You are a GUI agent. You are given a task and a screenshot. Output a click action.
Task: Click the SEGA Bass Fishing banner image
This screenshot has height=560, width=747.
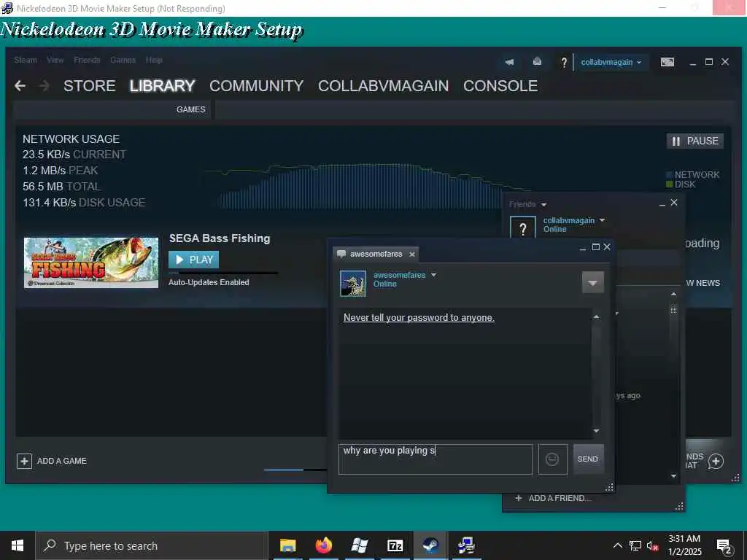(x=91, y=262)
